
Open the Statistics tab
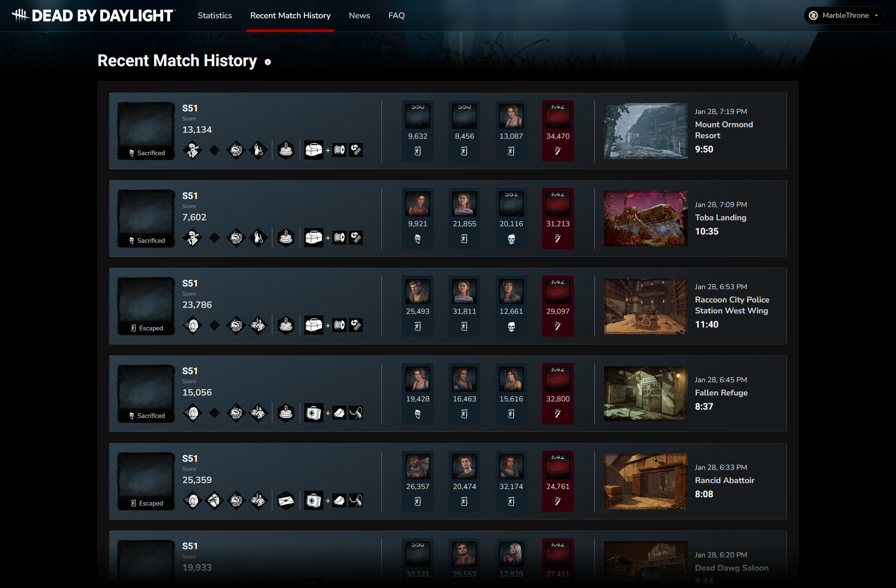pyautogui.click(x=215, y=16)
